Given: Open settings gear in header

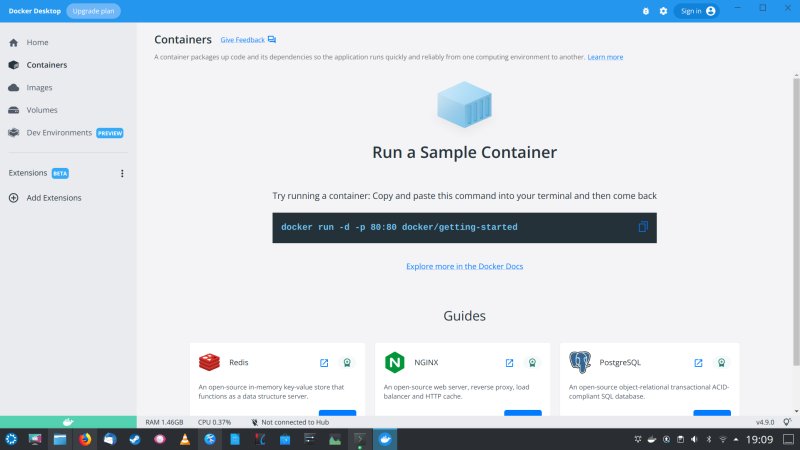Looking at the screenshot, I should click(x=663, y=11).
